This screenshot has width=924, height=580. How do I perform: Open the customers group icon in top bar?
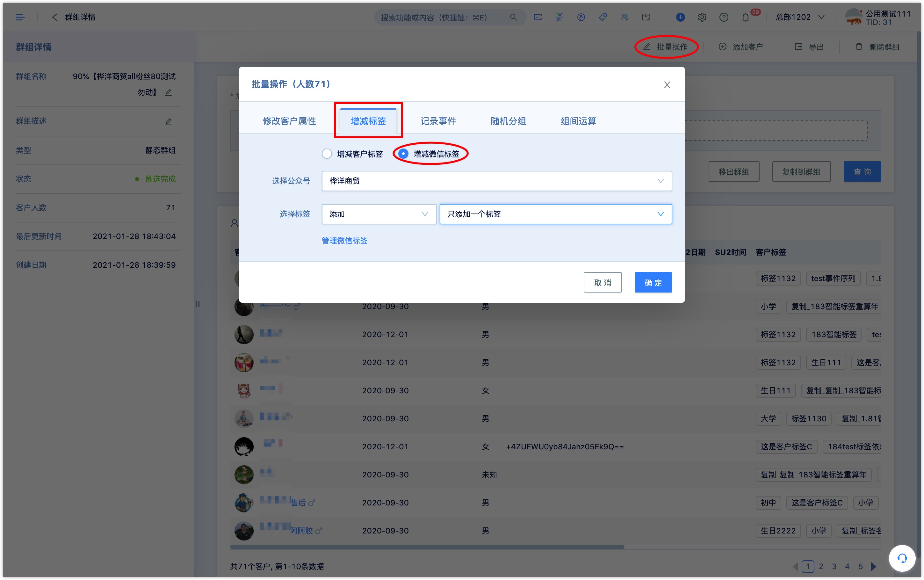(x=624, y=17)
